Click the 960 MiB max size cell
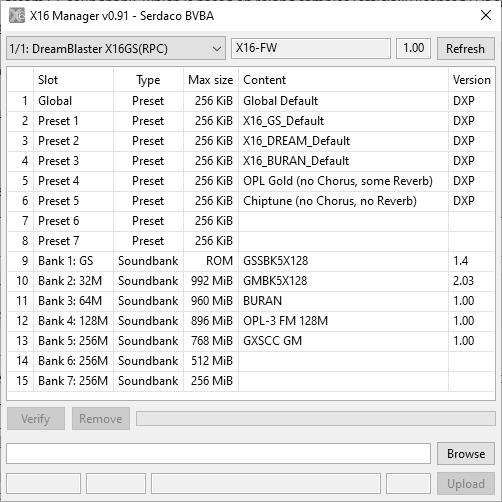This screenshot has height=502, width=502. [x=211, y=301]
